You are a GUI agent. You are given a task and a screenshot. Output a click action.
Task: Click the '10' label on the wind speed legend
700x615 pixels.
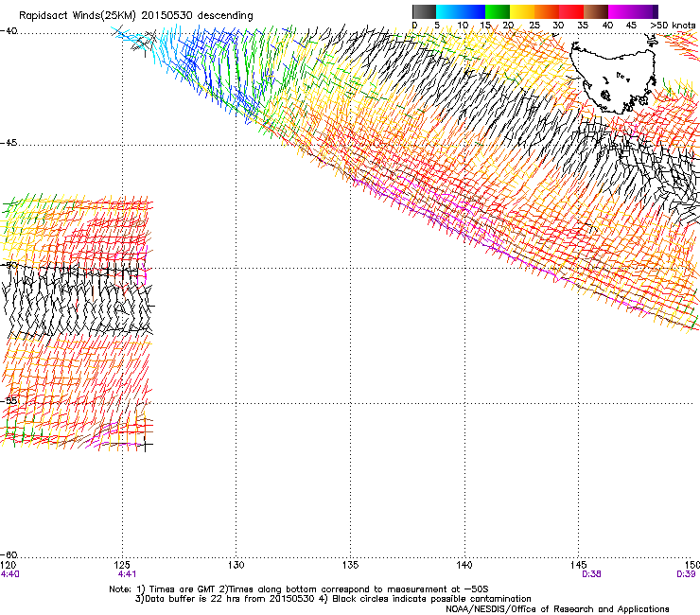point(463,26)
